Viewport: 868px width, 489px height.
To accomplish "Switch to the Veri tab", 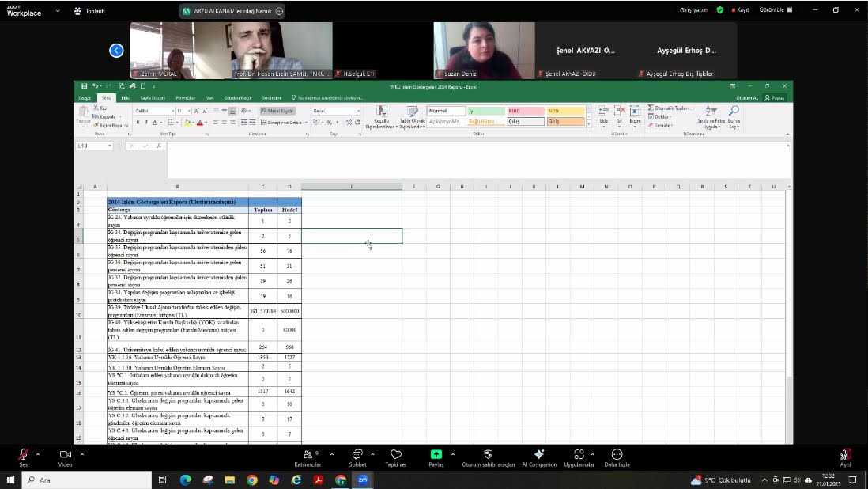I will point(209,98).
